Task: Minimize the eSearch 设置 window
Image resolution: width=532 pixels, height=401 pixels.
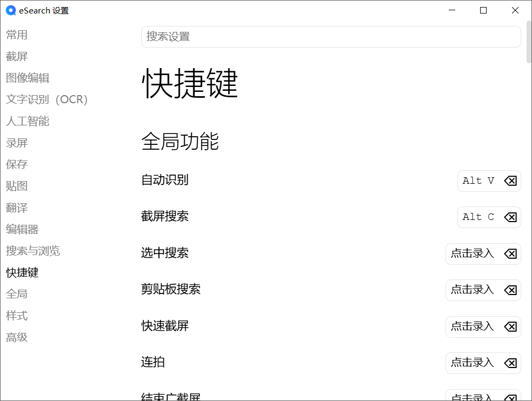Action: pyautogui.click(x=452, y=10)
